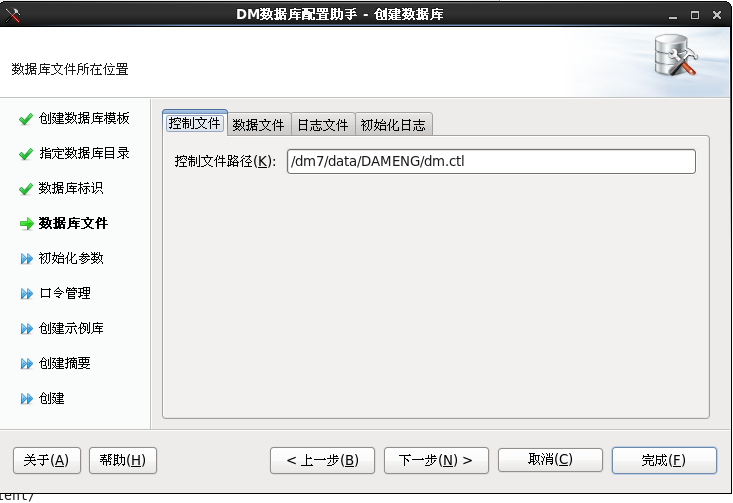This screenshot has width=733, height=503.
Task: Click the 控制文件路径(K) label
Action: click(225, 161)
